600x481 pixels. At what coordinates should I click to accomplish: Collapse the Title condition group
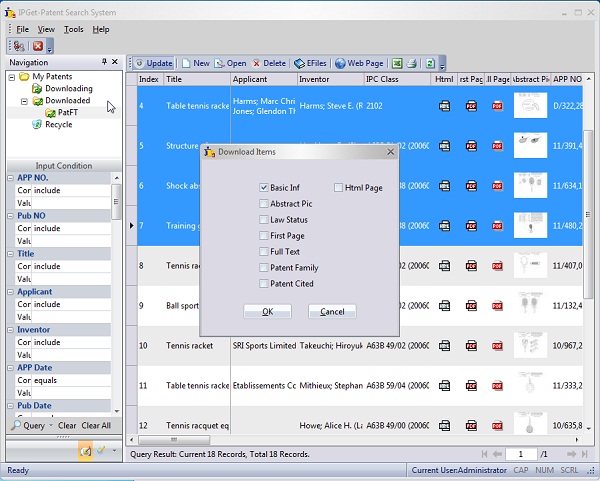(12, 254)
